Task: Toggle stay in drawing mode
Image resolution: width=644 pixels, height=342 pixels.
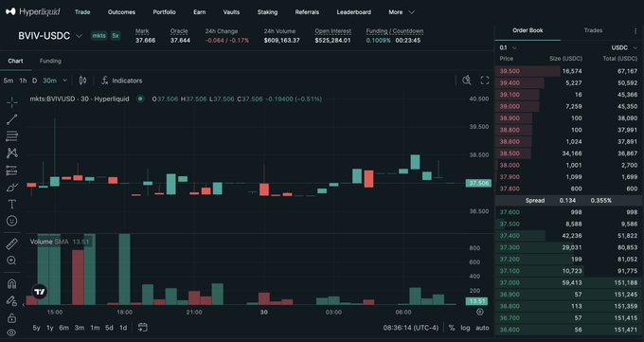Action: point(12,301)
